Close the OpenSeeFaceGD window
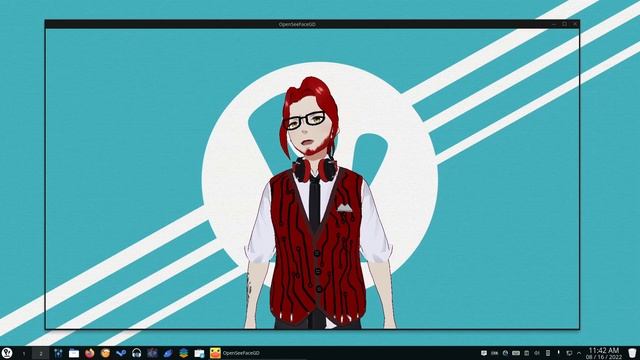 pos(575,24)
